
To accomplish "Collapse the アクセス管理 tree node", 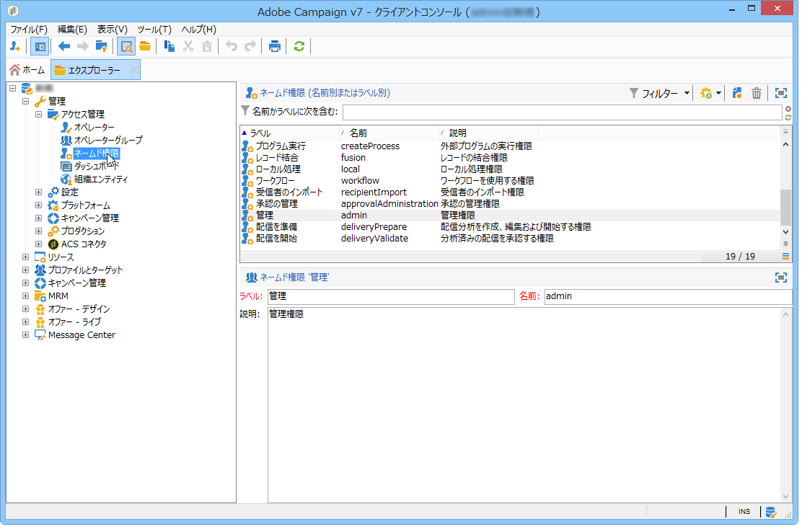I will pos(38,114).
